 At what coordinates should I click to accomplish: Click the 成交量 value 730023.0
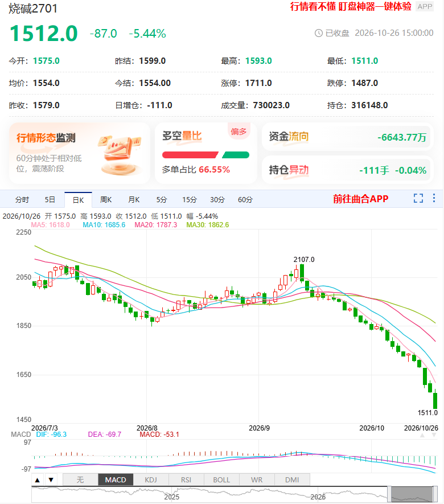pos(271,105)
